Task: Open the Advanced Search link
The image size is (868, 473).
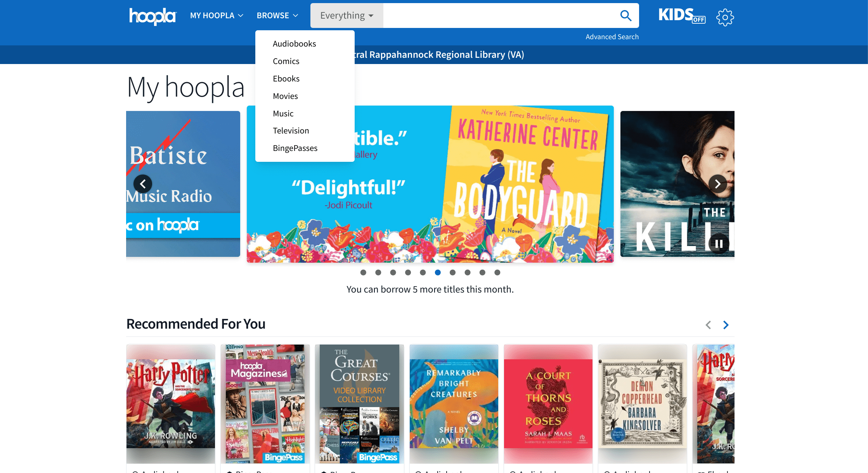Action: coord(612,37)
